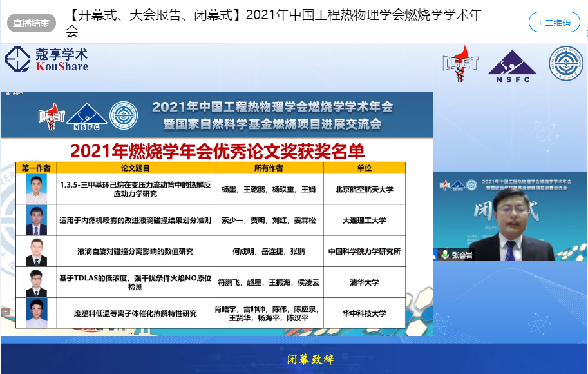Click the microphone icon beside 张会岩

444,255
